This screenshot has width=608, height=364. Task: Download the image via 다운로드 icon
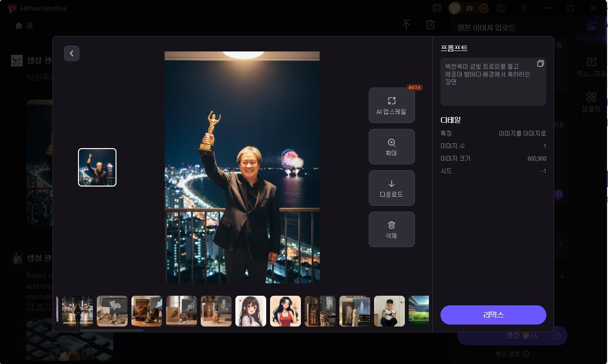click(391, 184)
